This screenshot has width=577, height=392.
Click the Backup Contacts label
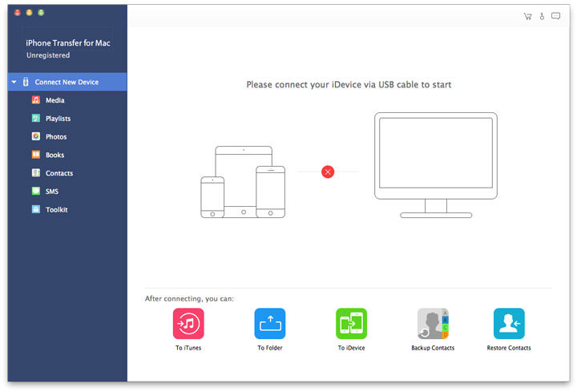(x=433, y=348)
